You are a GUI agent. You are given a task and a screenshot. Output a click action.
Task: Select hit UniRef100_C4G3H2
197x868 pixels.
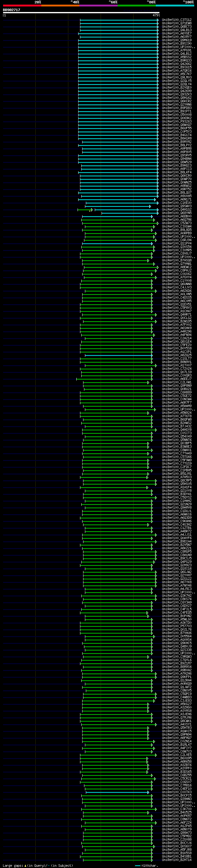(x=177, y=525)
